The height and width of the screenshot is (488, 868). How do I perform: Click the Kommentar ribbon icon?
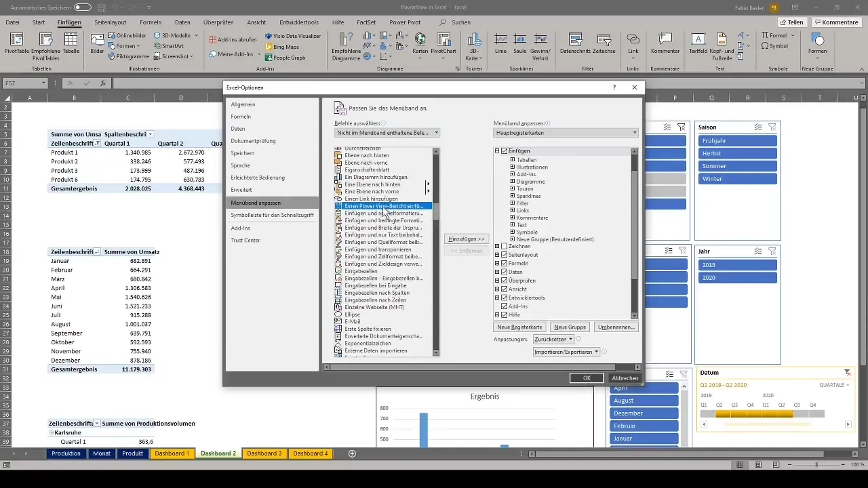click(665, 44)
